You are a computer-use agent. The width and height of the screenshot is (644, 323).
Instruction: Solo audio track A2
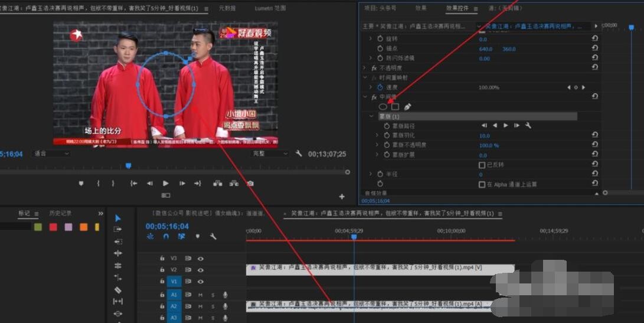click(x=213, y=306)
